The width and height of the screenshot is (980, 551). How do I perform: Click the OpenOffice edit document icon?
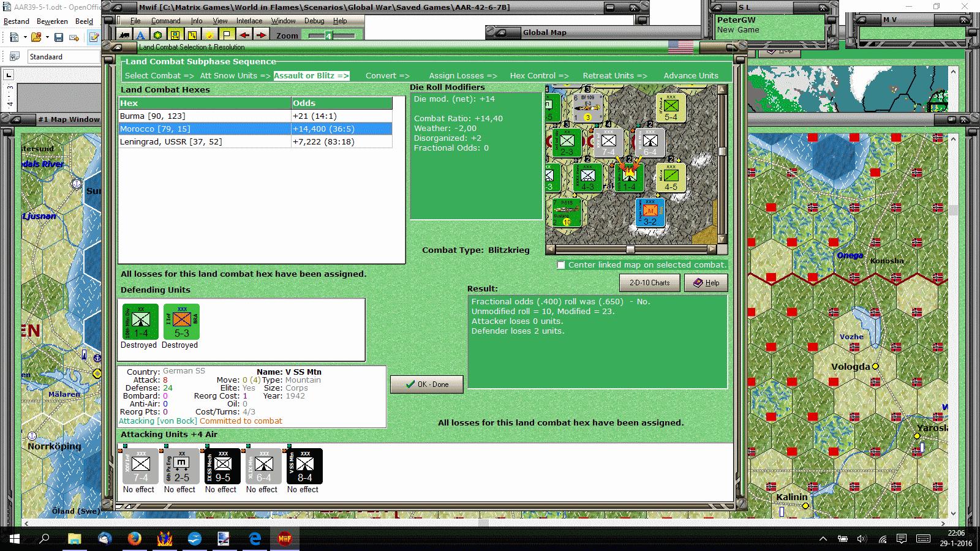coord(94,37)
